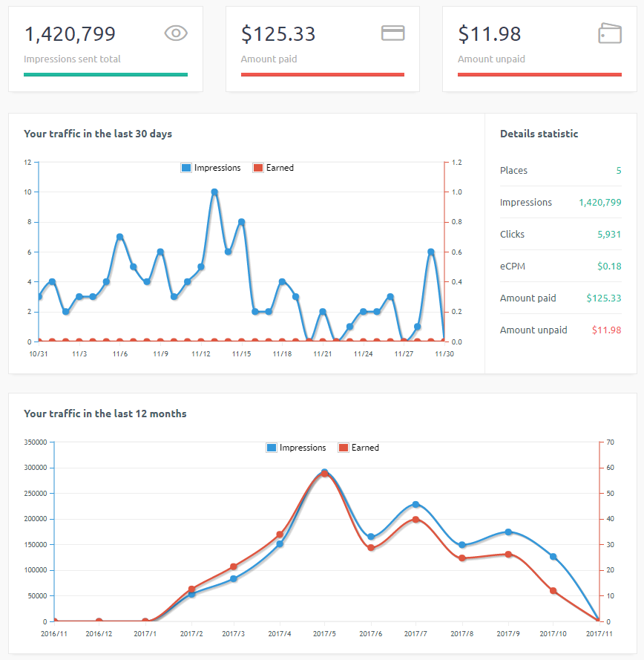644x660 pixels.
Task: Click the 2017/5 x-axis month label
Action: coord(324,633)
